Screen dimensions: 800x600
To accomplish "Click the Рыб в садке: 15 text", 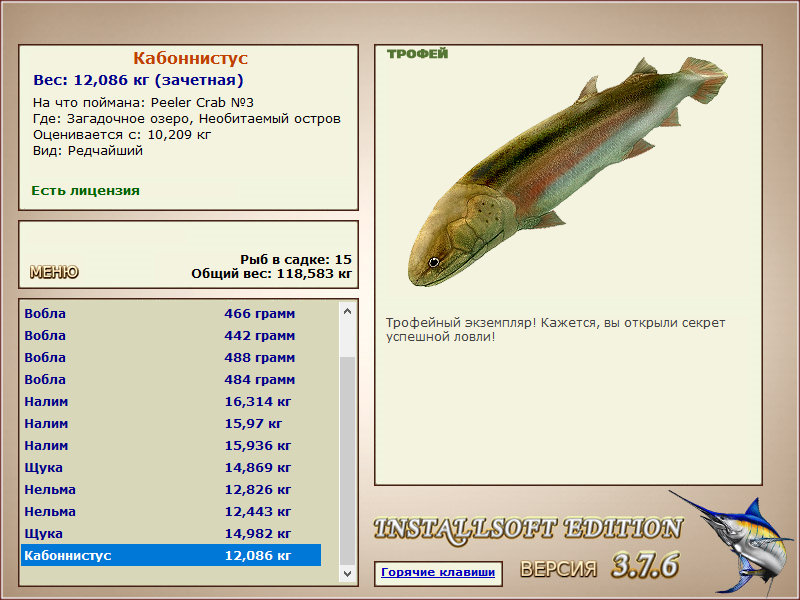I will (296, 259).
